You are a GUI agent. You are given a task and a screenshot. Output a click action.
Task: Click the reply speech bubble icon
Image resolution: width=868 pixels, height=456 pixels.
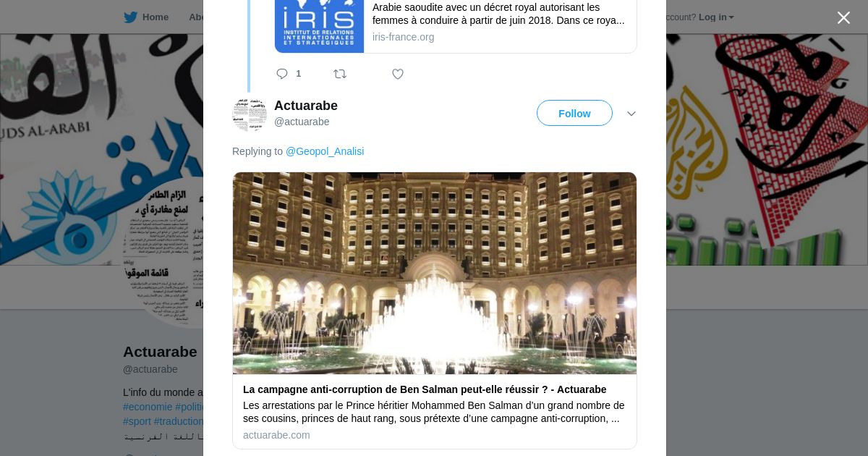282,74
